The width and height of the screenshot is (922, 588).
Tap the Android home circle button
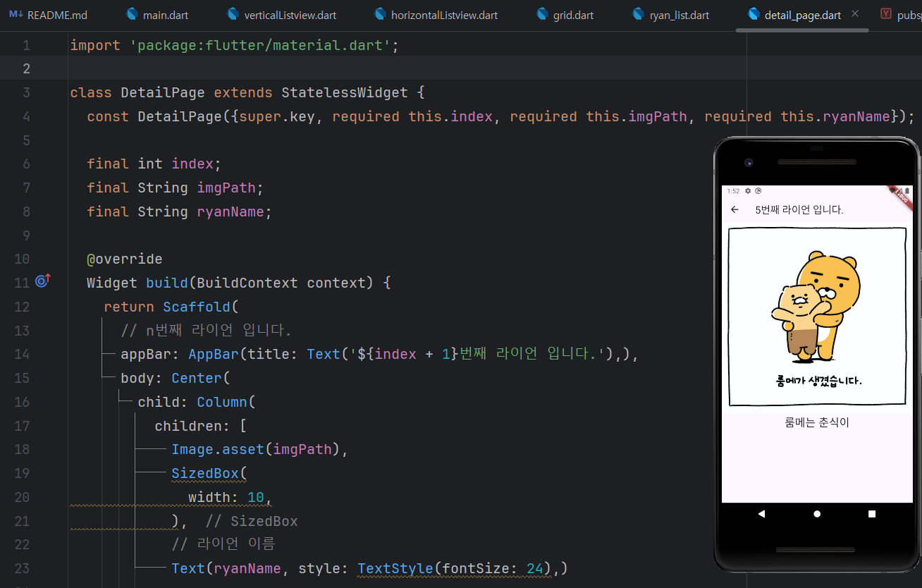(x=817, y=514)
